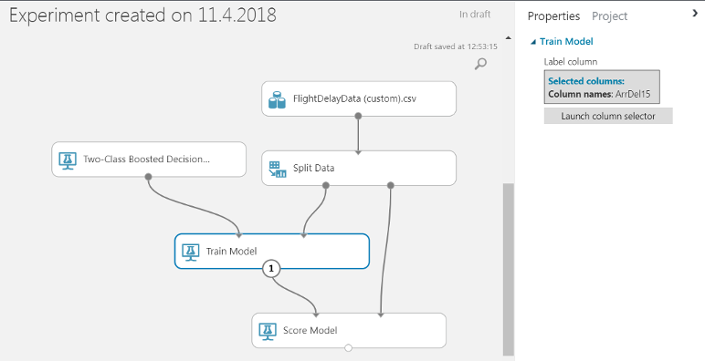Click the Split Data module icon
The image size is (705, 361).
[x=277, y=169]
